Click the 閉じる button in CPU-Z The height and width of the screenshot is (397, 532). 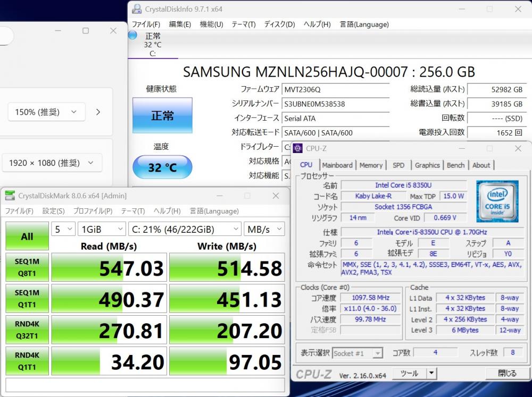[x=507, y=373]
